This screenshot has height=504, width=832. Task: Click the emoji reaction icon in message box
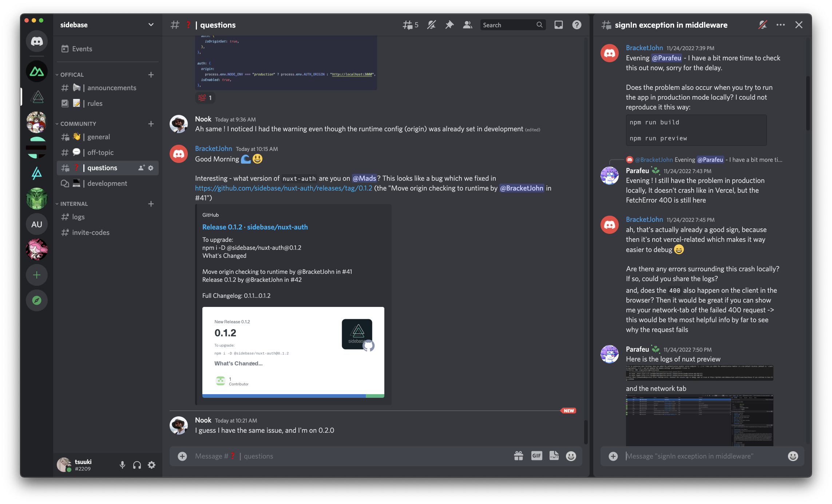(x=571, y=456)
